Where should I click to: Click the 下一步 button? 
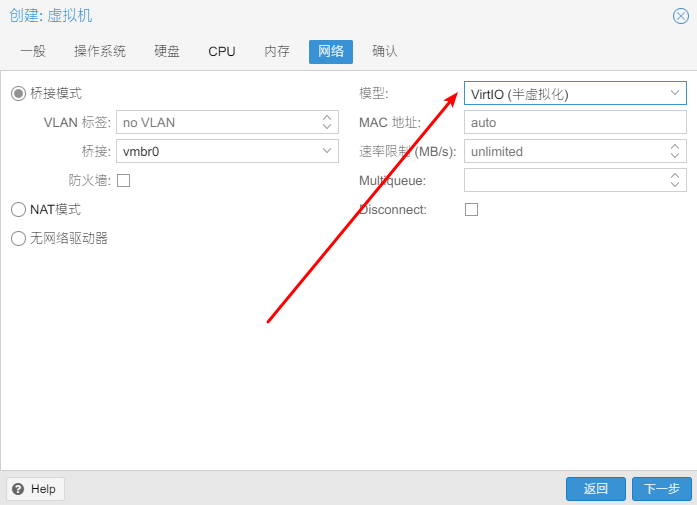[x=661, y=489]
